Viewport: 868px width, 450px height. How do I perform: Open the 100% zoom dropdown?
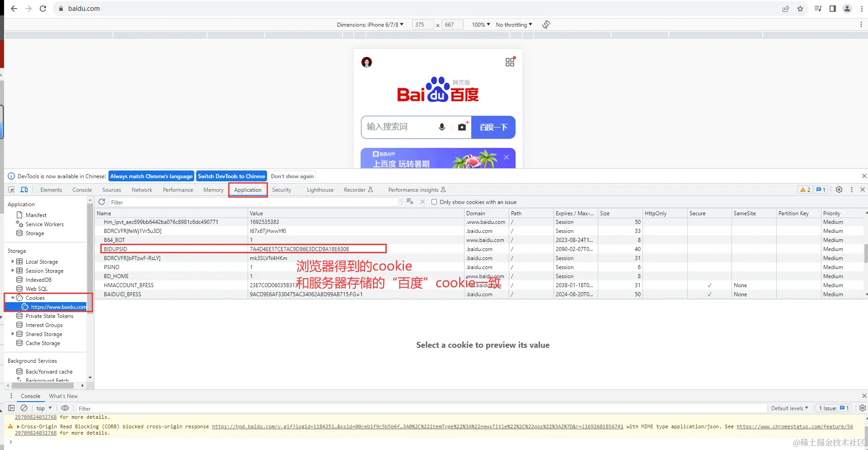(x=481, y=25)
